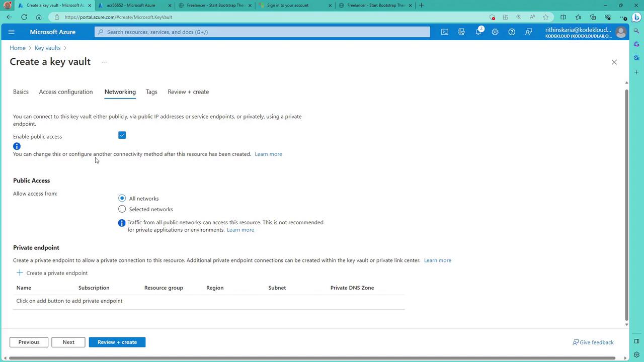Launch Cloud Shell from the Azure header
The width and height of the screenshot is (644, 362).
pos(445,32)
